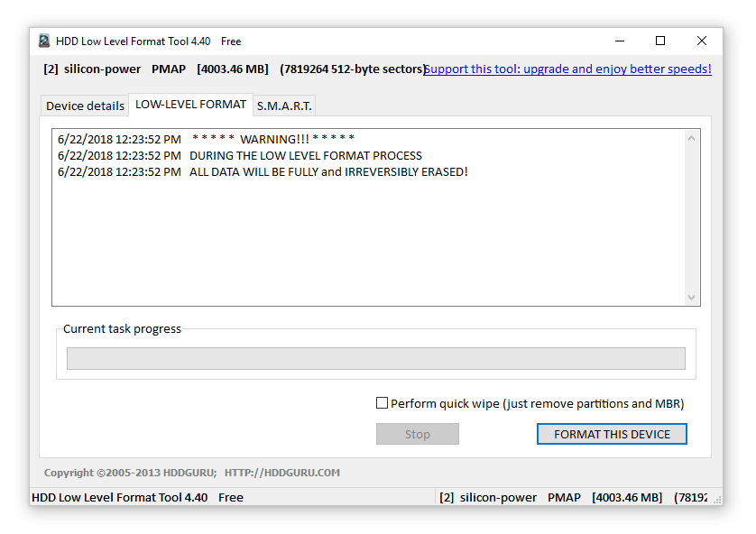Enable the Perform quick wipe checkbox
Image resolution: width=756 pixels, height=534 pixels.
tap(382, 403)
